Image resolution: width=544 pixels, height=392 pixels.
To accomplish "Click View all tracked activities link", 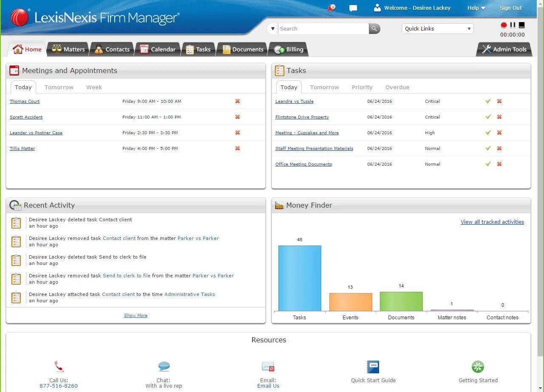I will point(492,222).
